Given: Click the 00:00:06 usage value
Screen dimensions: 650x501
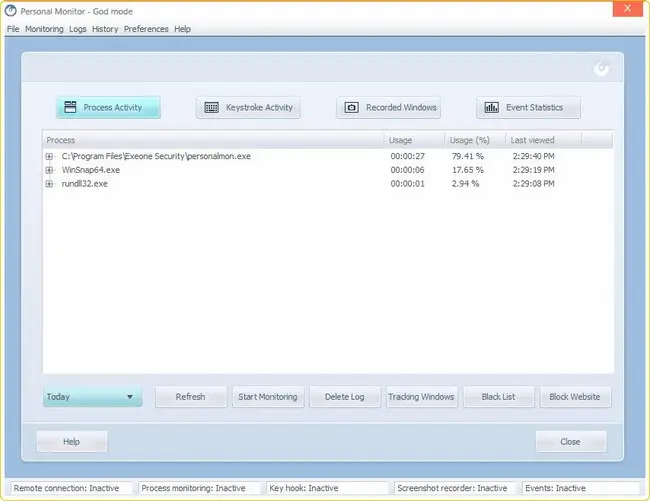Looking at the screenshot, I should tap(407, 170).
